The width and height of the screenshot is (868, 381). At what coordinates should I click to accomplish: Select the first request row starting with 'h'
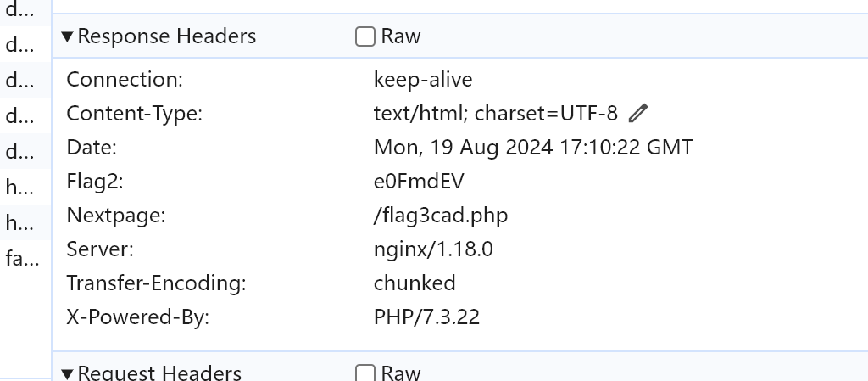click(x=19, y=186)
